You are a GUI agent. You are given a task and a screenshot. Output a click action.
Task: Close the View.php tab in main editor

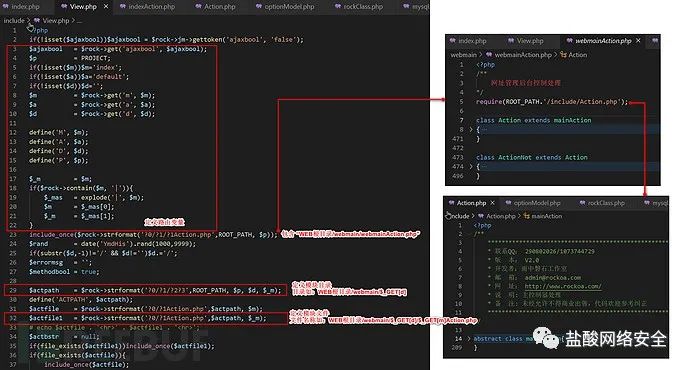pos(106,7)
